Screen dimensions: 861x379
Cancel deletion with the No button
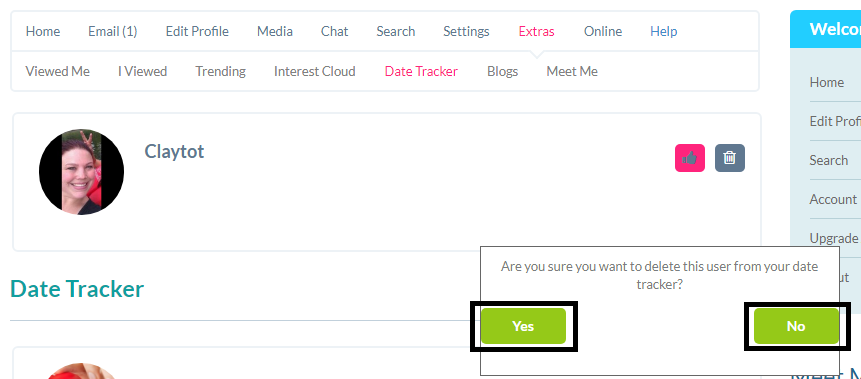coord(796,326)
